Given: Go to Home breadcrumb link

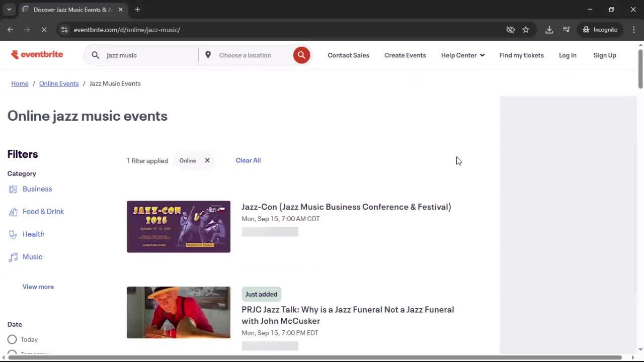Looking at the screenshot, I should pyautogui.click(x=20, y=83).
